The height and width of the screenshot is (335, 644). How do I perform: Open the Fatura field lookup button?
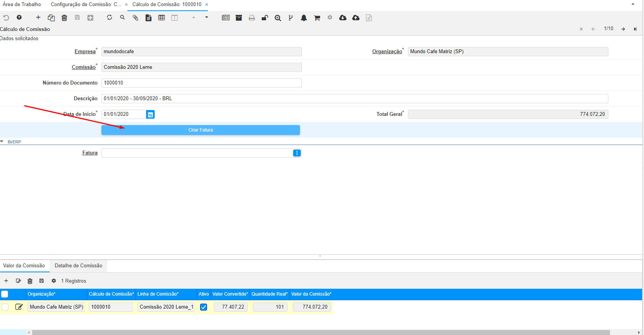[x=297, y=153]
